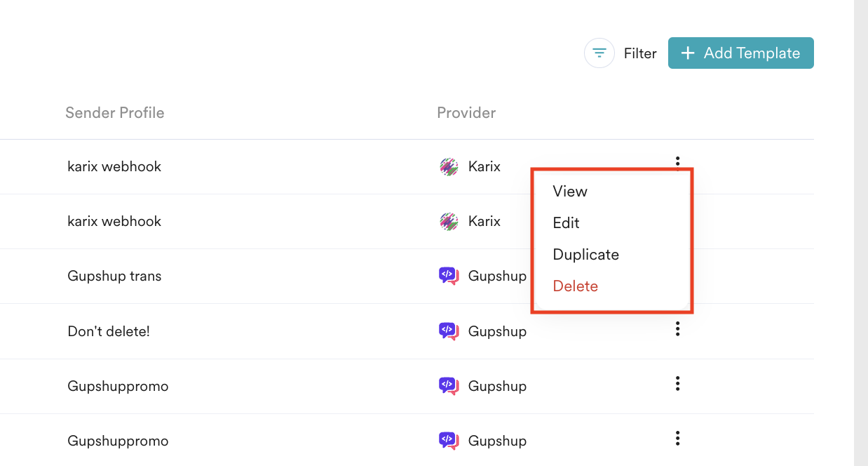
Task: Click the Gupshup logo in Don't delete! row
Action: [449, 331]
